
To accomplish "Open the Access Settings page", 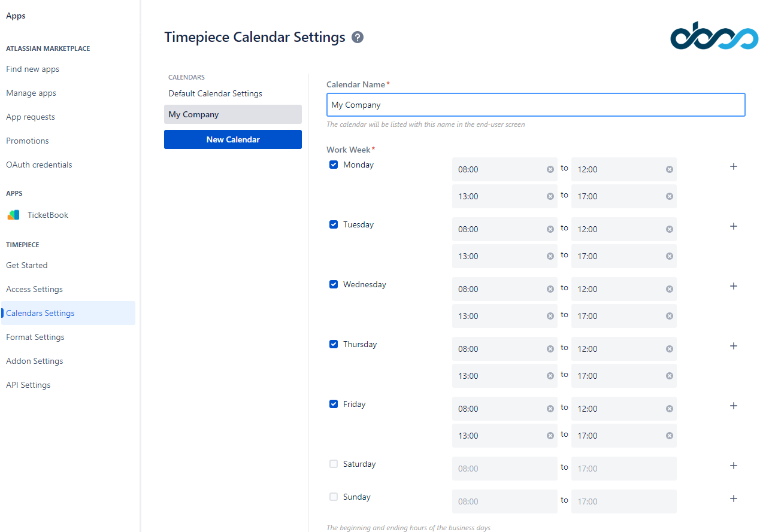I will coord(34,289).
